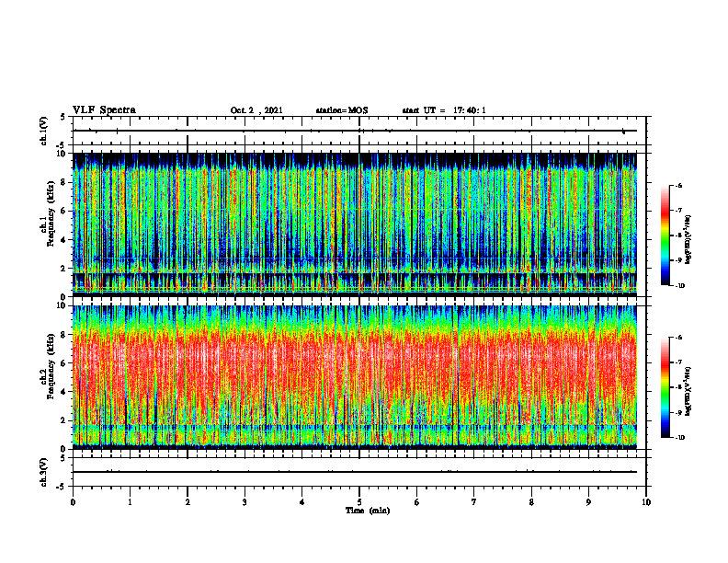Viewport: 728px width, 563px height.
Task: Select the upper color bar log(PSD) label
Action: point(688,239)
